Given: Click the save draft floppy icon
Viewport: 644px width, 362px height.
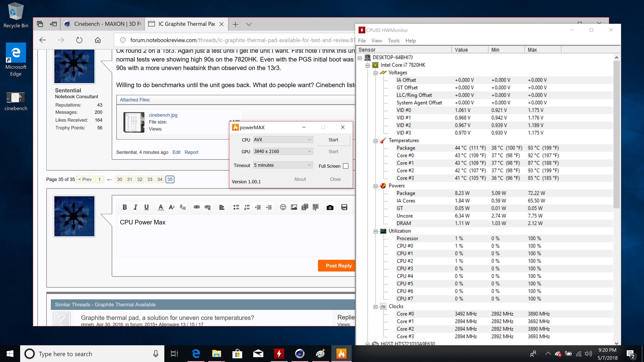Looking at the screenshot, I should (x=344, y=207).
